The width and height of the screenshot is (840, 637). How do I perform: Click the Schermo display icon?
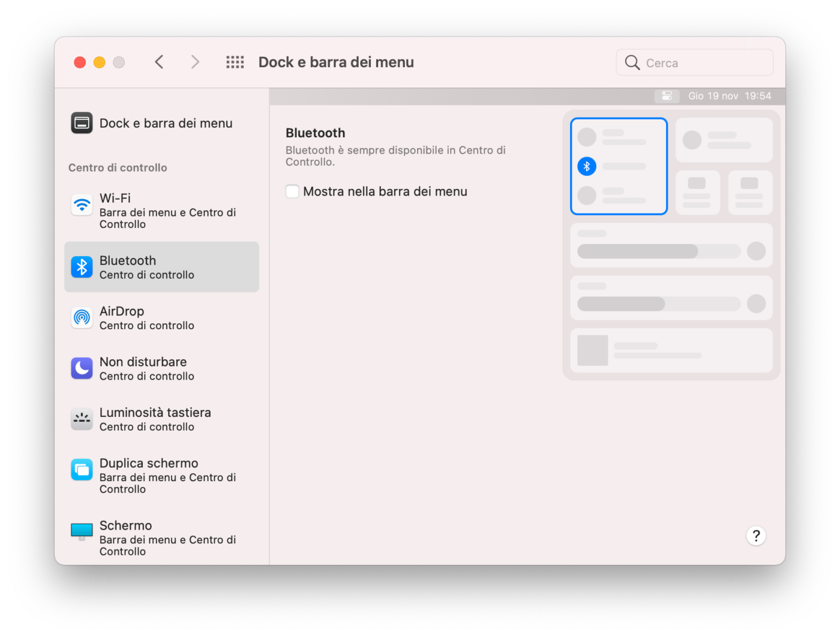pos(82,531)
